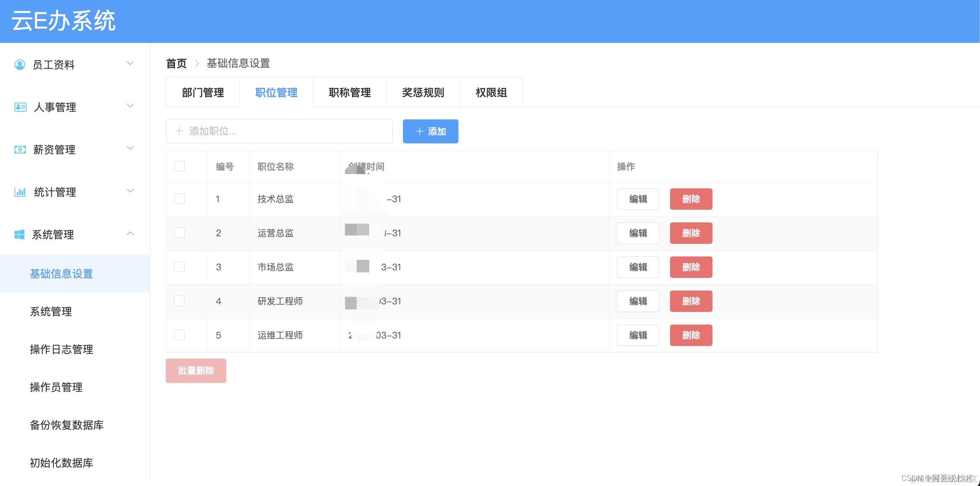Click the user icon beside 员工资料

pyautogui.click(x=20, y=64)
